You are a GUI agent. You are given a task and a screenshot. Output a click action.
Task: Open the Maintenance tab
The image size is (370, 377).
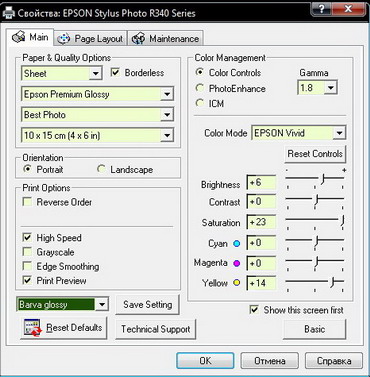point(166,39)
